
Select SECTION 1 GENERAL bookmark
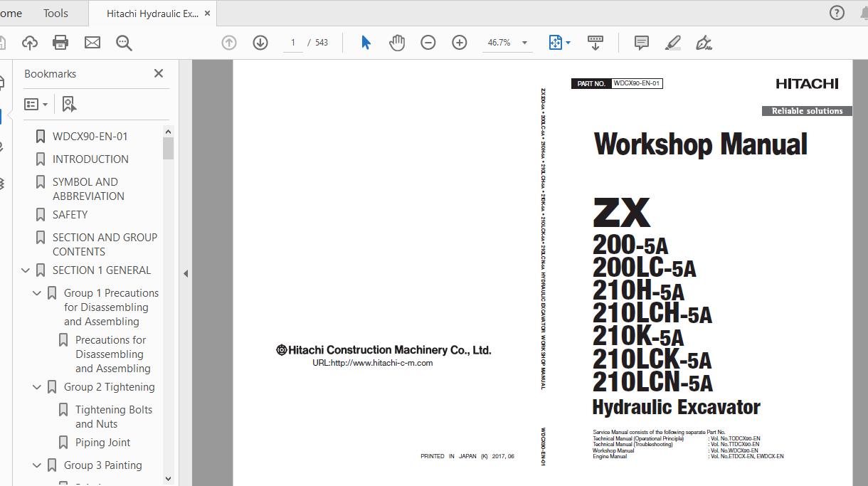coord(102,270)
